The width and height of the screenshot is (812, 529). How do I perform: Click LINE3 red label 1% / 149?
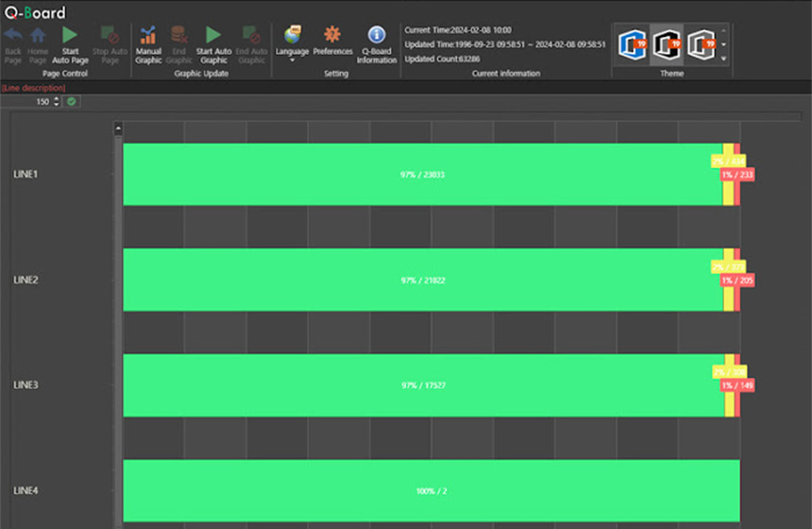737,385
